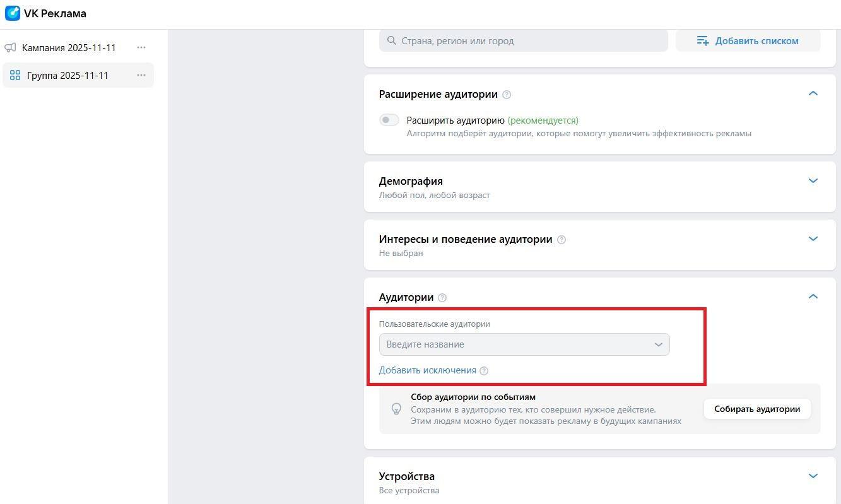The image size is (841, 504).
Task: Enable the Расширить аудиторию toggle
Action: [x=389, y=120]
